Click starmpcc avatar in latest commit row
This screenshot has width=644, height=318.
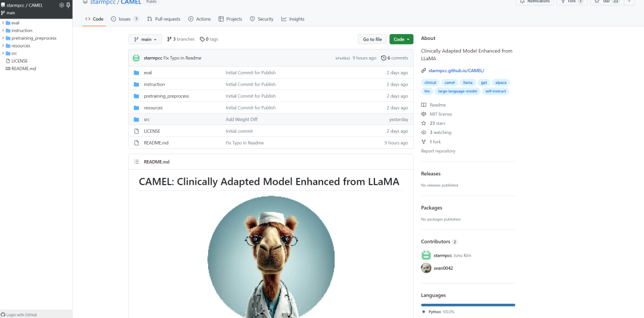(x=136, y=58)
